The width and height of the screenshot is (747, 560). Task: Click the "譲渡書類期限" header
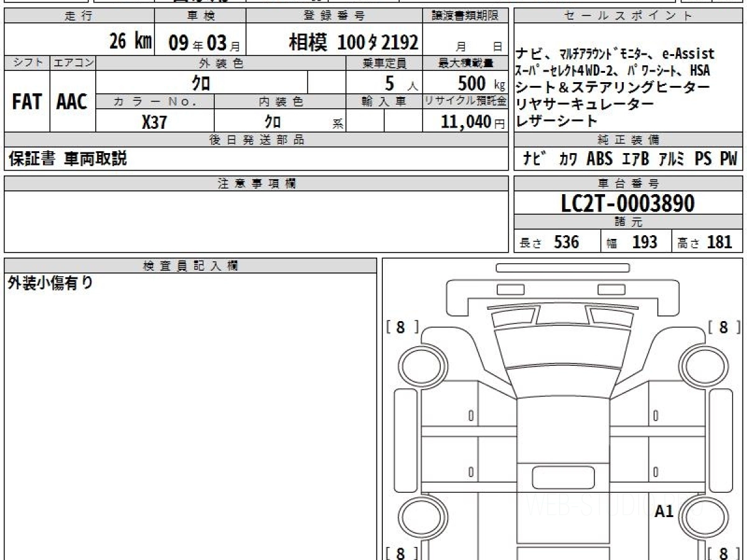click(x=466, y=16)
